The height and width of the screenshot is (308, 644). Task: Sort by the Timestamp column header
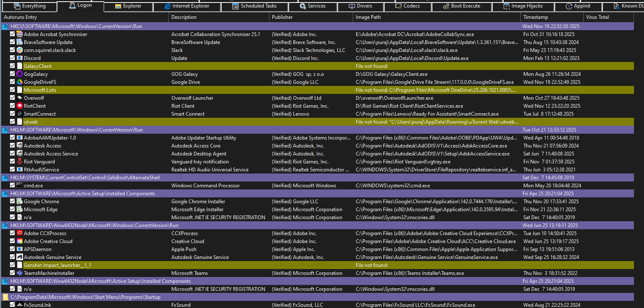point(552,17)
